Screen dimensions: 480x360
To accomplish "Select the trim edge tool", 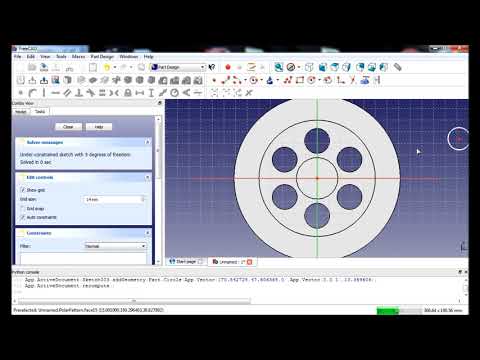I will point(353,80).
